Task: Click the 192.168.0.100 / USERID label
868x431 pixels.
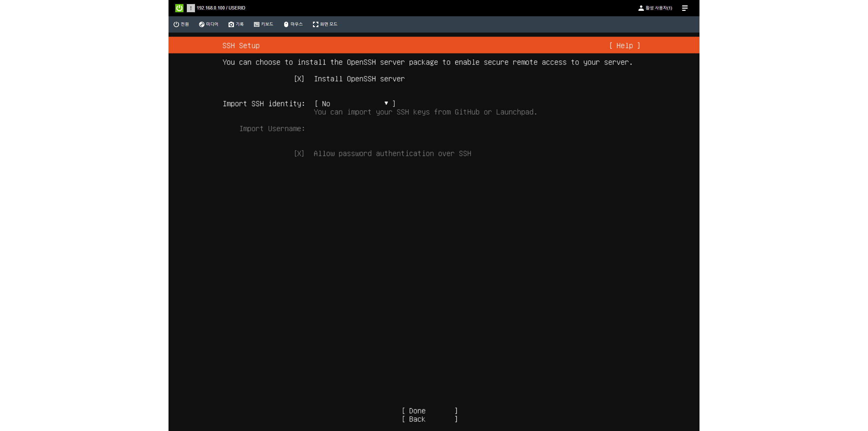Action: (x=221, y=8)
